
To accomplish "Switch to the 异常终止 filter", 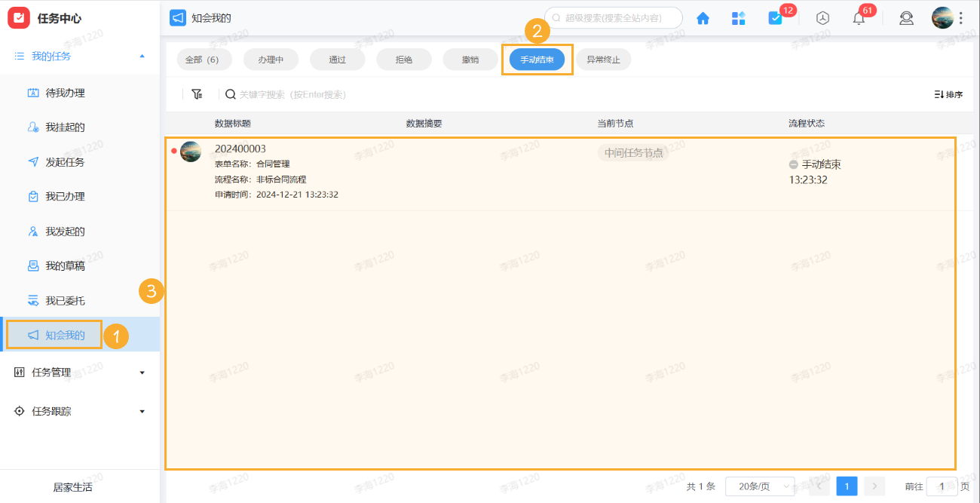I will (604, 59).
